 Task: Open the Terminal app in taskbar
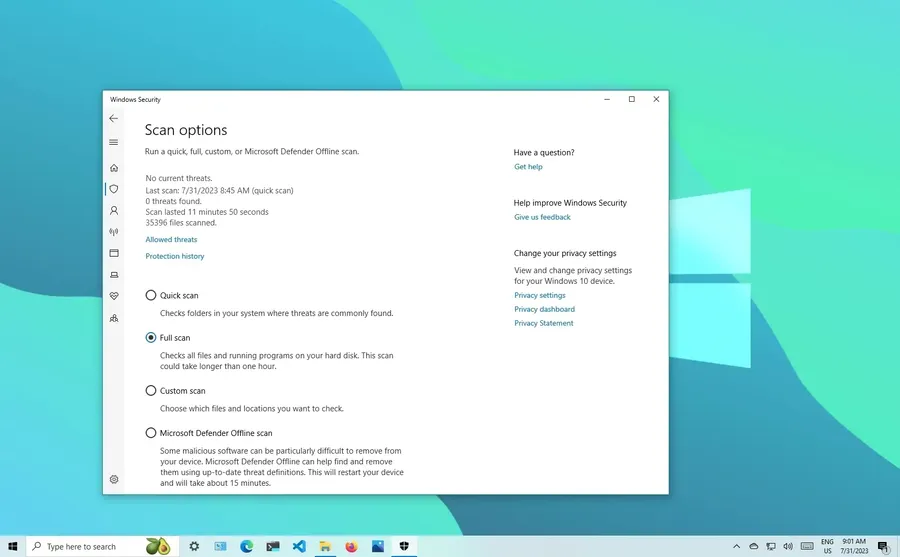click(273, 546)
